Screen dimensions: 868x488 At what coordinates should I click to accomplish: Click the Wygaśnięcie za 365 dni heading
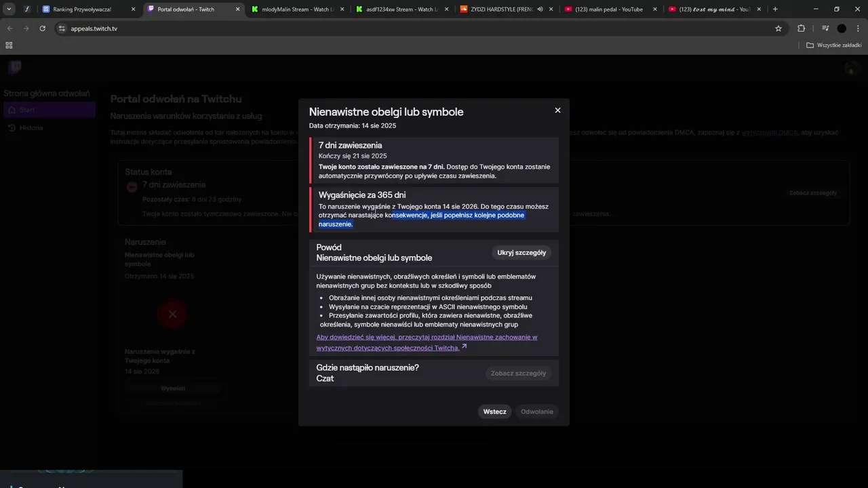point(362,195)
